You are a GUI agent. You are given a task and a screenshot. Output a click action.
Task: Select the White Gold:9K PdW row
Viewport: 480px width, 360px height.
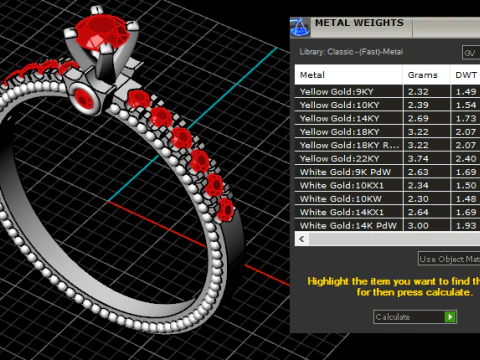click(x=387, y=172)
